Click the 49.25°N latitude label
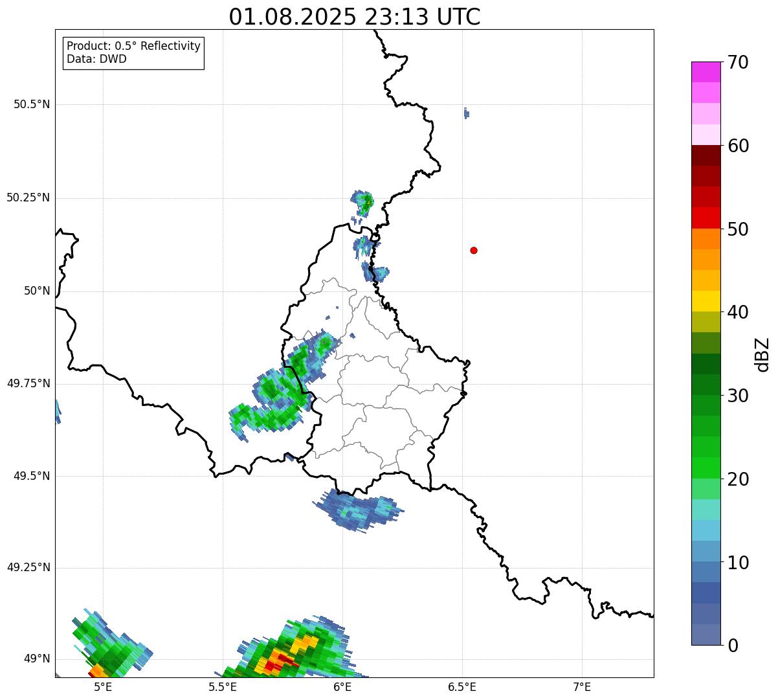This screenshot has height=700, width=778. click(x=28, y=568)
